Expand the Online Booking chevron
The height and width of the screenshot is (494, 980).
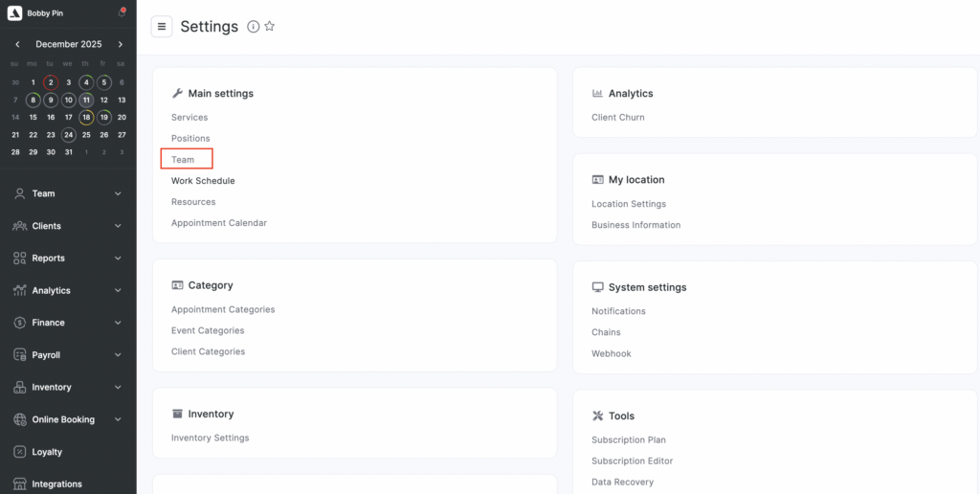pyautogui.click(x=118, y=419)
